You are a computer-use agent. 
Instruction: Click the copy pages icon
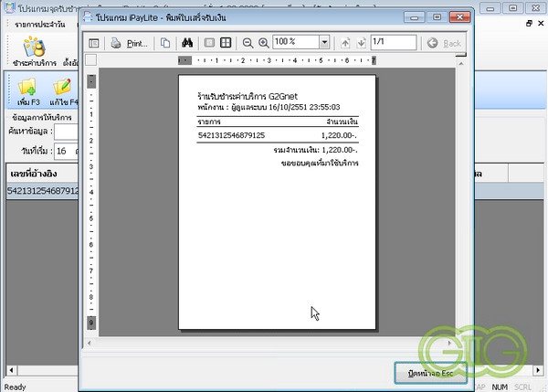165,43
